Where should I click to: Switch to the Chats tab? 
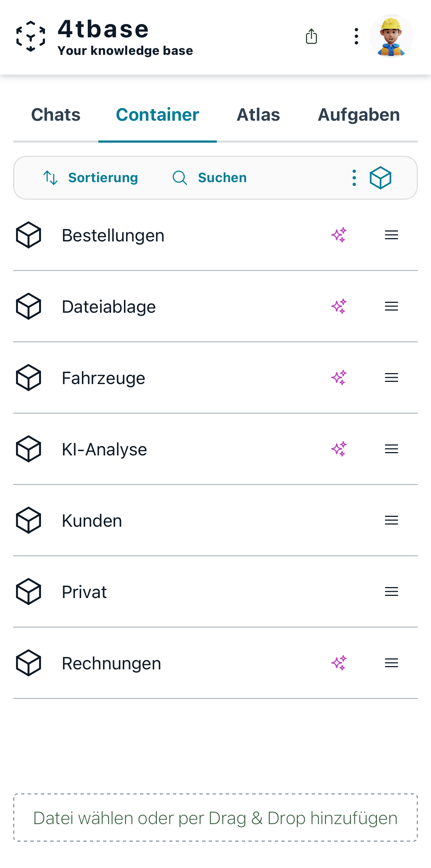(56, 115)
